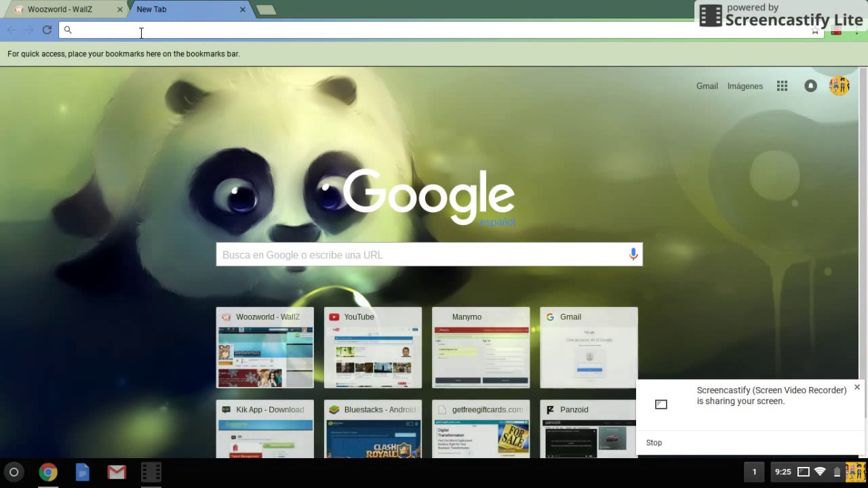This screenshot has height=488, width=868.
Task: Close the Woozworld - WallZ tab
Action: point(120,9)
